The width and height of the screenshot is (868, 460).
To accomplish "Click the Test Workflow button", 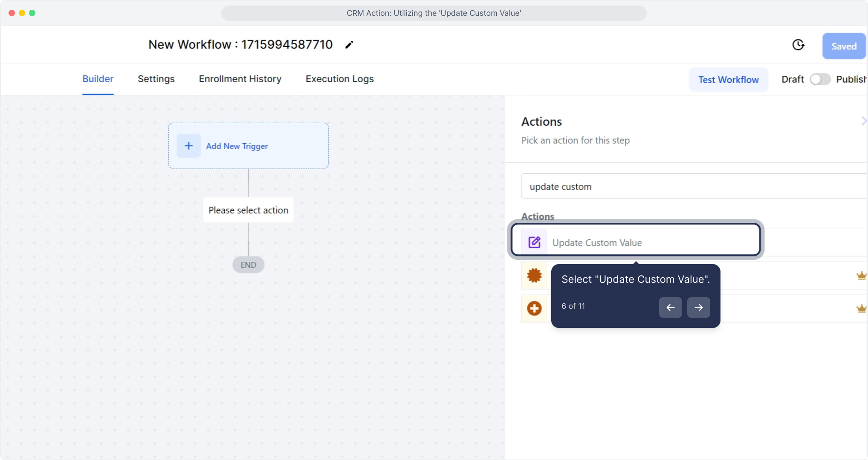I will pos(728,80).
